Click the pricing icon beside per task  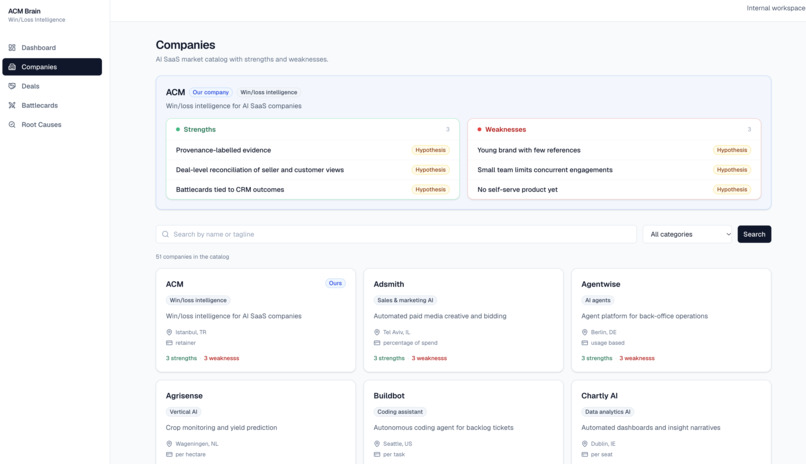coord(377,454)
